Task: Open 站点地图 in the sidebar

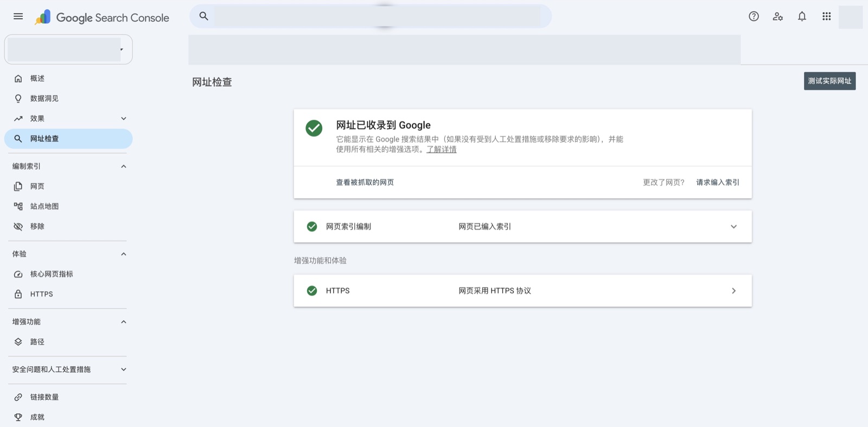Action: click(x=68, y=207)
